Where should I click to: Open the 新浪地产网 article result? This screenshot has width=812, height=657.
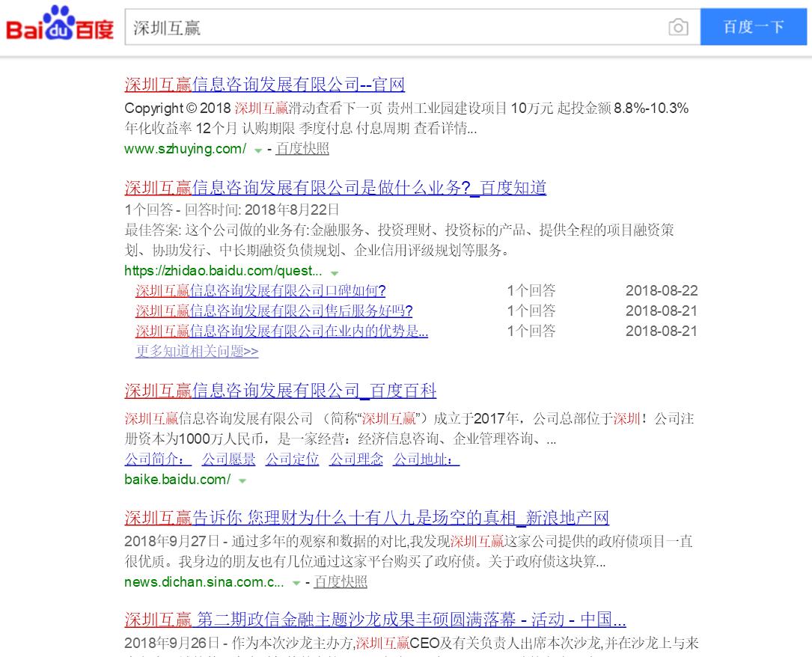click(x=366, y=518)
